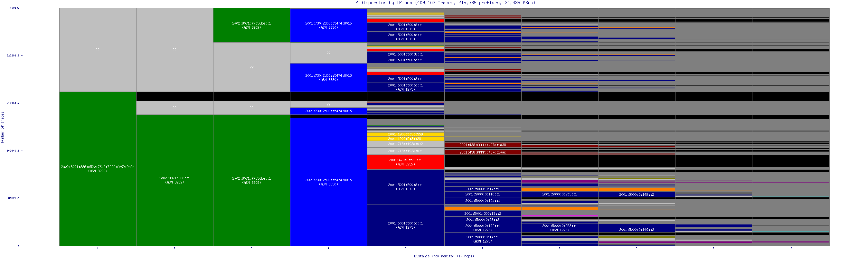Select dark red block 2001:438:ffff::407d:1aac

[483, 152]
